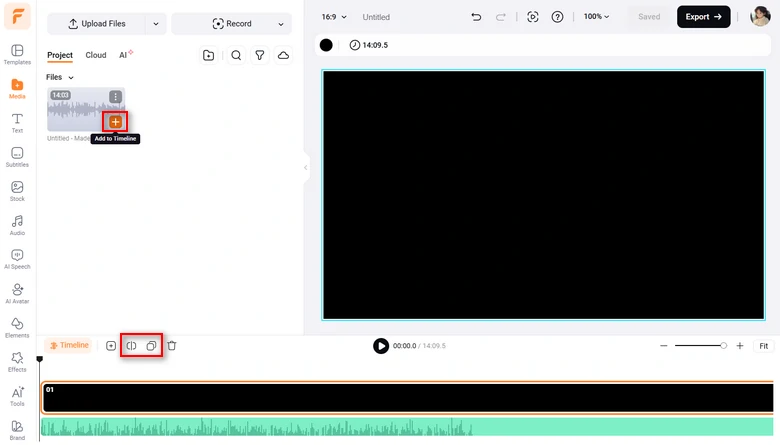The height and width of the screenshot is (445, 780).
Task: Select the green audio waveform track
Action: (x=407, y=427)
